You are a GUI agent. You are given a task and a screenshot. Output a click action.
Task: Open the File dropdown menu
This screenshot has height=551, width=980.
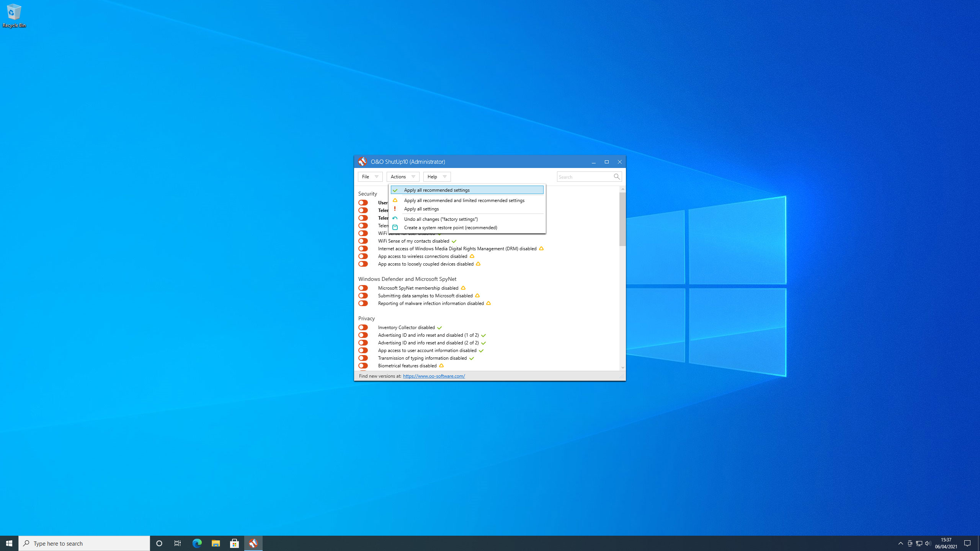[x=370, y=177]
